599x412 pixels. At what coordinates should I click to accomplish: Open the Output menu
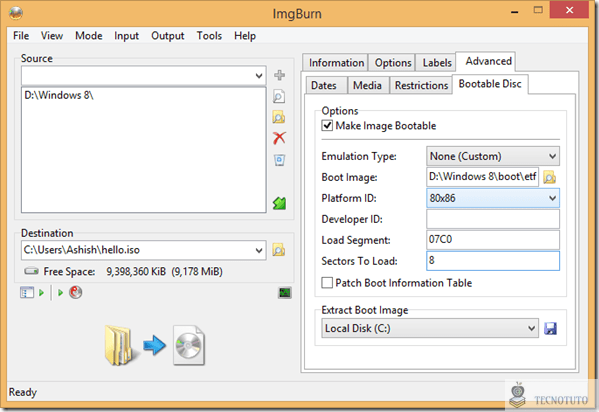click(x=168, y=36)
